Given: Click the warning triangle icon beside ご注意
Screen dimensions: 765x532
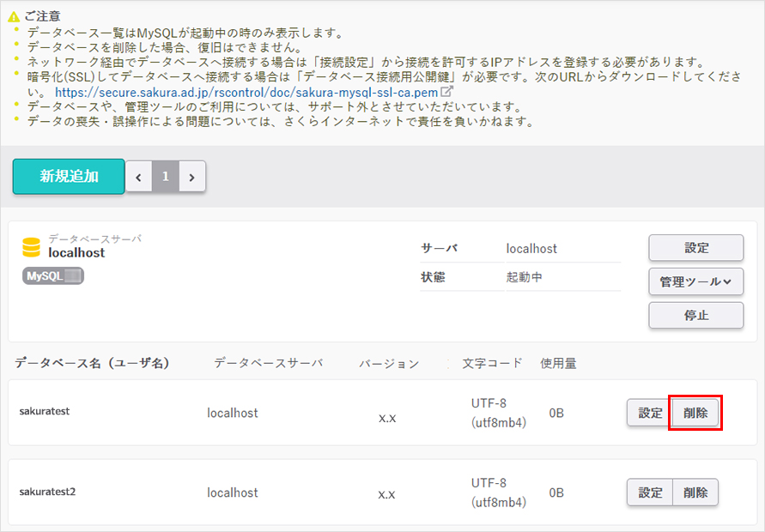Looking at the screenshot, I should pyautogui.click(x=14, y=17).
